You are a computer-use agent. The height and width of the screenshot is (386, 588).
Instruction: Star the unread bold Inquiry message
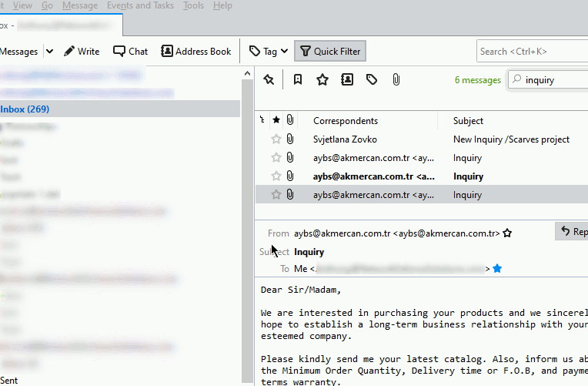(x=276, y=176)
